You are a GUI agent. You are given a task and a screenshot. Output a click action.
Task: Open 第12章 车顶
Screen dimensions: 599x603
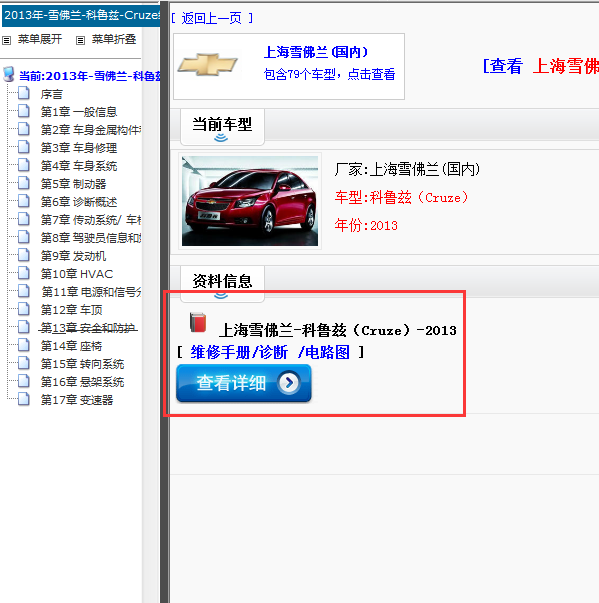(x=72, y=310)
